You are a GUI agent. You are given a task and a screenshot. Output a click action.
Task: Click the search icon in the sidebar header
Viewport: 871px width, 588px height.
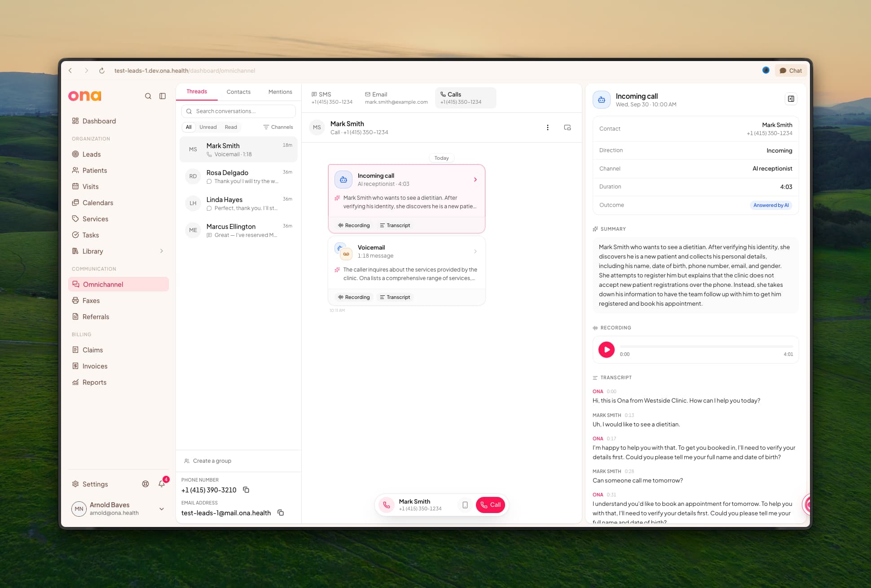148,96
